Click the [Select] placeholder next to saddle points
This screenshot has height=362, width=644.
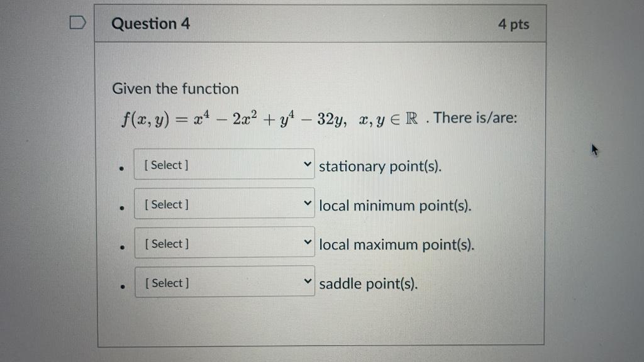[x=166, y=282]
